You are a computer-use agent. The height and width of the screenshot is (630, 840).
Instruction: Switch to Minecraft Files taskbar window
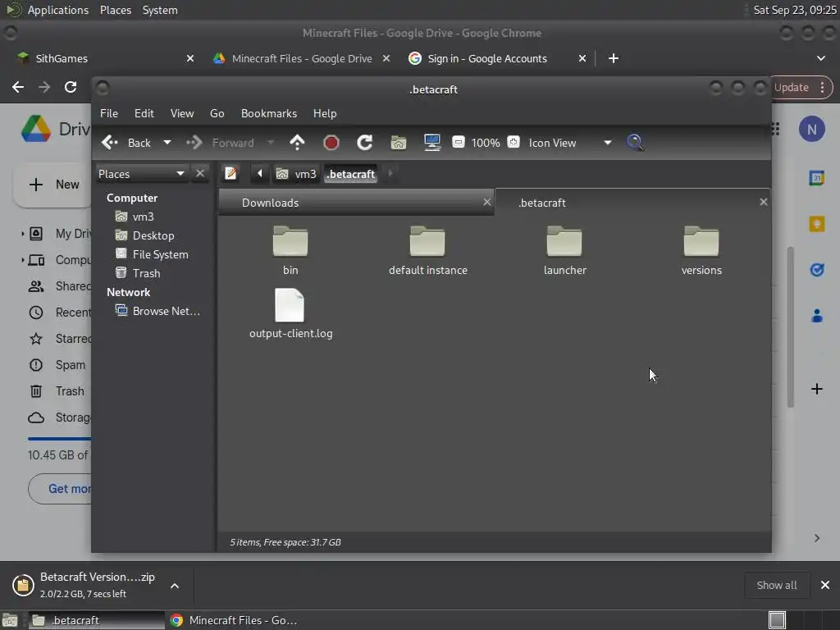pyautogui.click(x=234, y=620)
